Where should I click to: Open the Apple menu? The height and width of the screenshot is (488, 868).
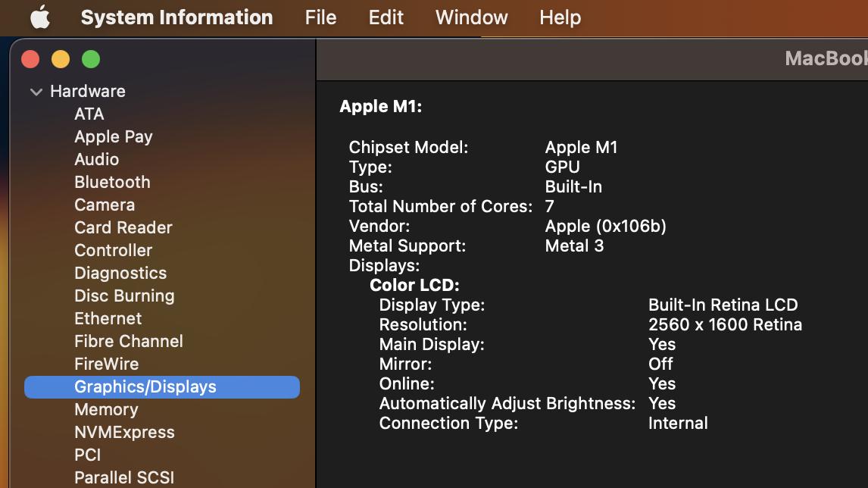click(x=40, y=17)
